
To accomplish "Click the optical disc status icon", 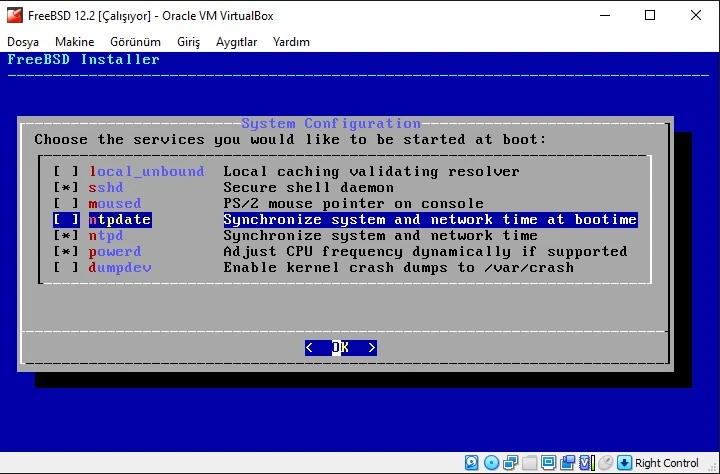I will pos(491,463).
